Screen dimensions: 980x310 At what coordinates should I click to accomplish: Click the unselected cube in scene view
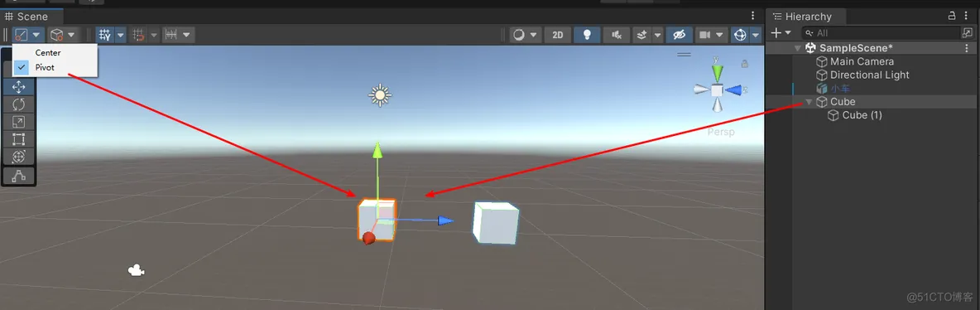coord(496,223)
